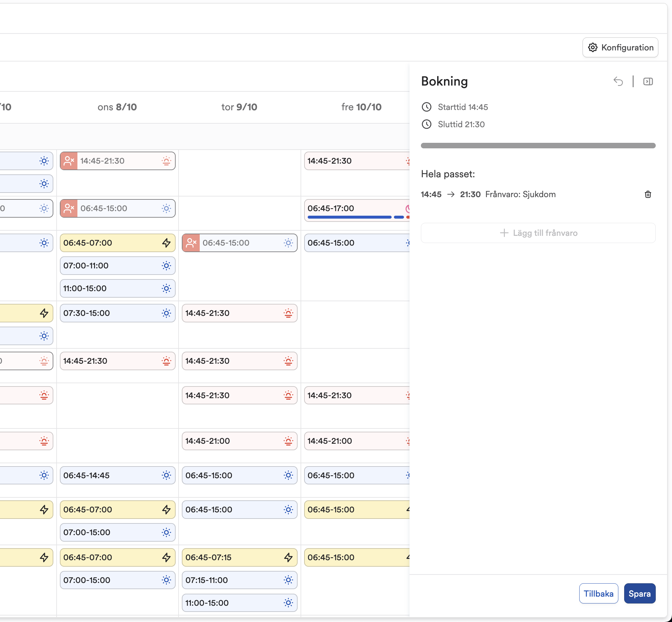Image resolution: width=672 pixels, height=622 pixels.
Task: Save the booking with Spara
Action: [639, 593]
